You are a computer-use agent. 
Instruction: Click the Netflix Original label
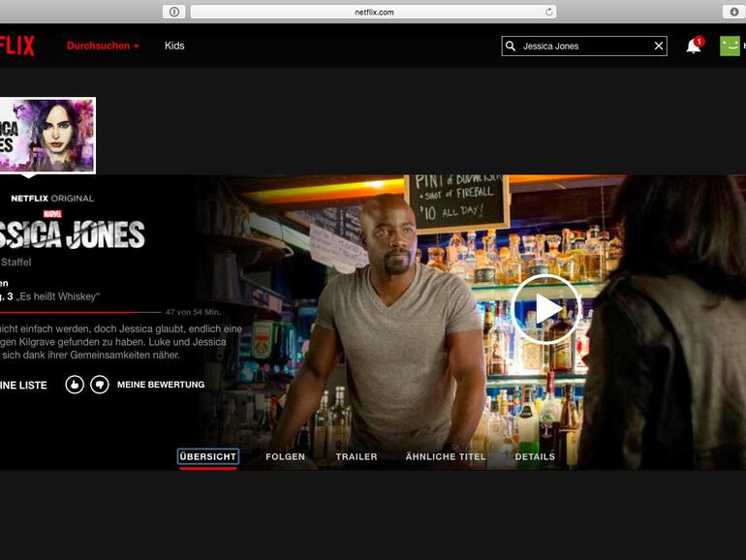pyautogui.click(x=52, y=199)
